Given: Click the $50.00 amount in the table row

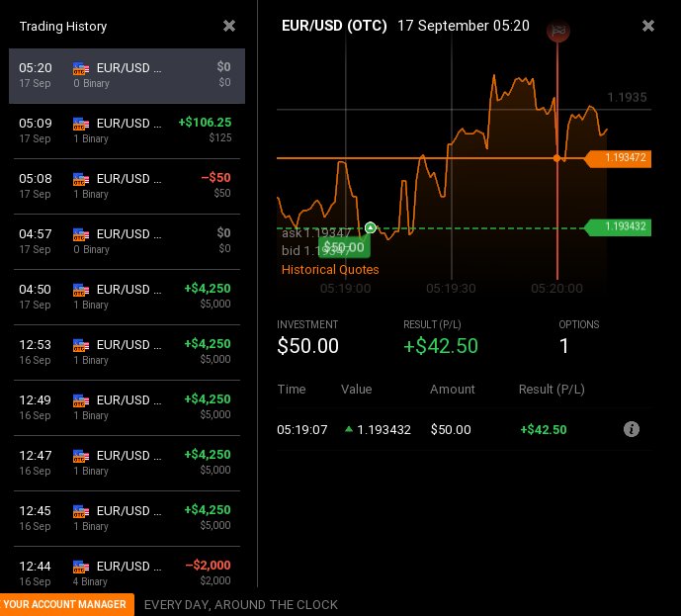Looking at the screenshot, I should point(451,430).
